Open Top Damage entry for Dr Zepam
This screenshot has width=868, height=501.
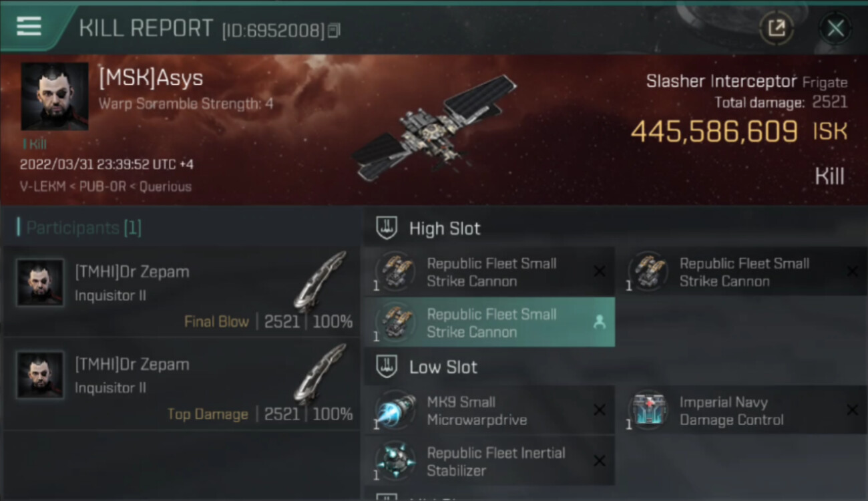point(181,383)
